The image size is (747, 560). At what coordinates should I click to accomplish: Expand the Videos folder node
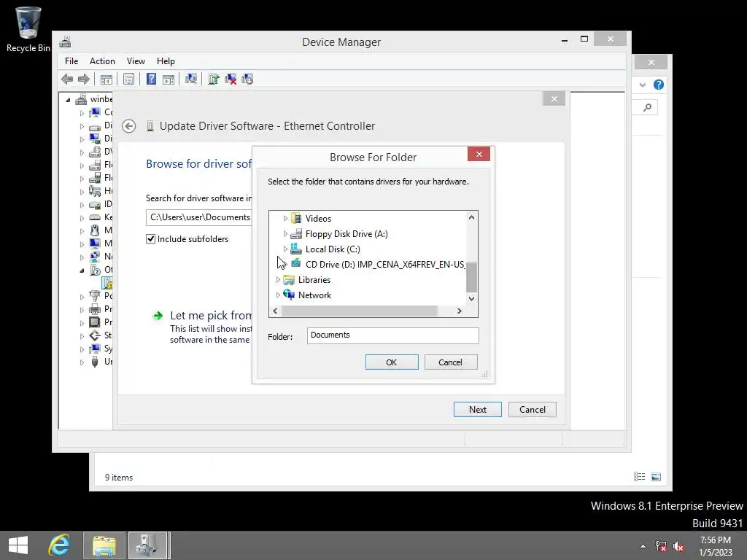click(x=285, y=219)
